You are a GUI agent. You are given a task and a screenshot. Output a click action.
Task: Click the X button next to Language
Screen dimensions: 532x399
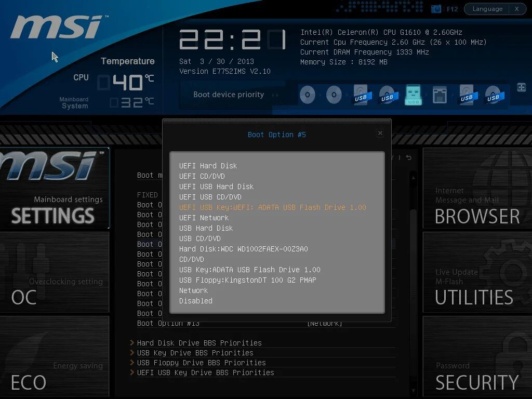pyautogui.click(x=517, y=9)
